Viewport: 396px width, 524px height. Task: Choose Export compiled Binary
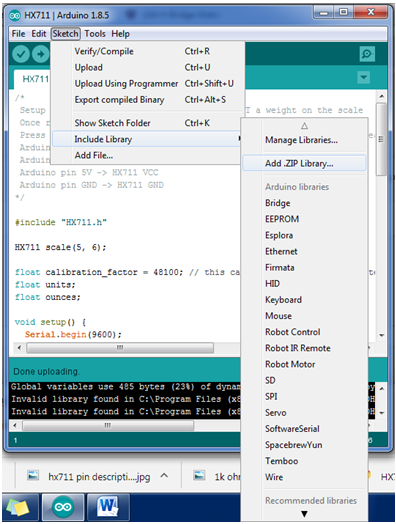pos(148,100)
